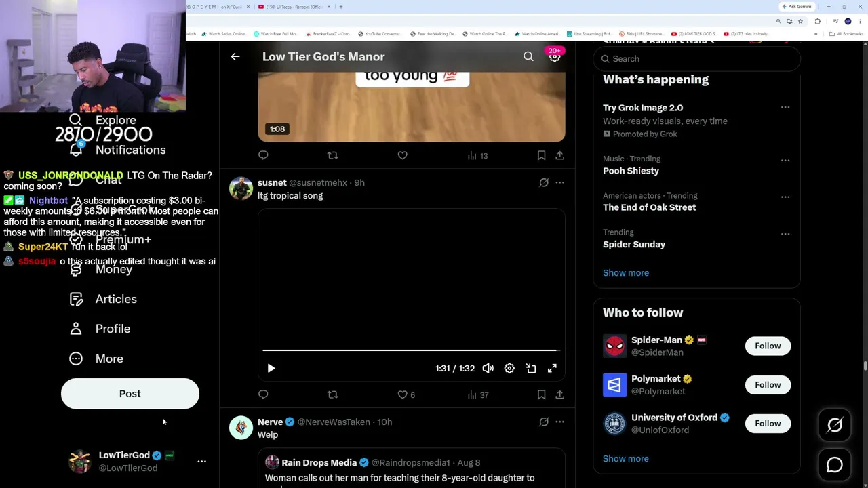Mute the ltg tropical song video
Viewport: 868px width, 488px height.
tap(488, 368)
